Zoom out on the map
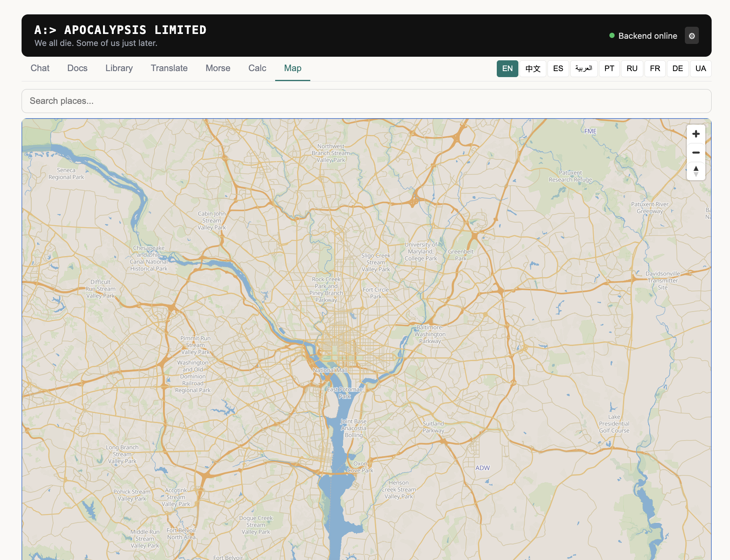Viewport: 730px width, 560px height. 696,153
